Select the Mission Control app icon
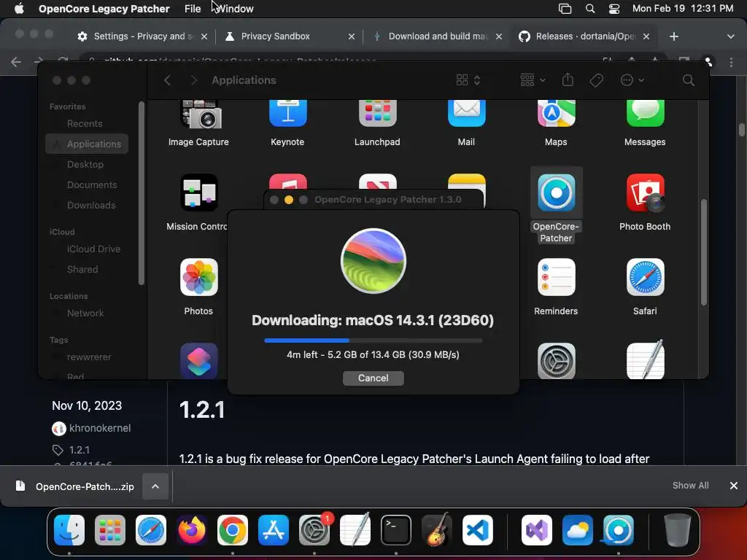 [x=198, y=192]
